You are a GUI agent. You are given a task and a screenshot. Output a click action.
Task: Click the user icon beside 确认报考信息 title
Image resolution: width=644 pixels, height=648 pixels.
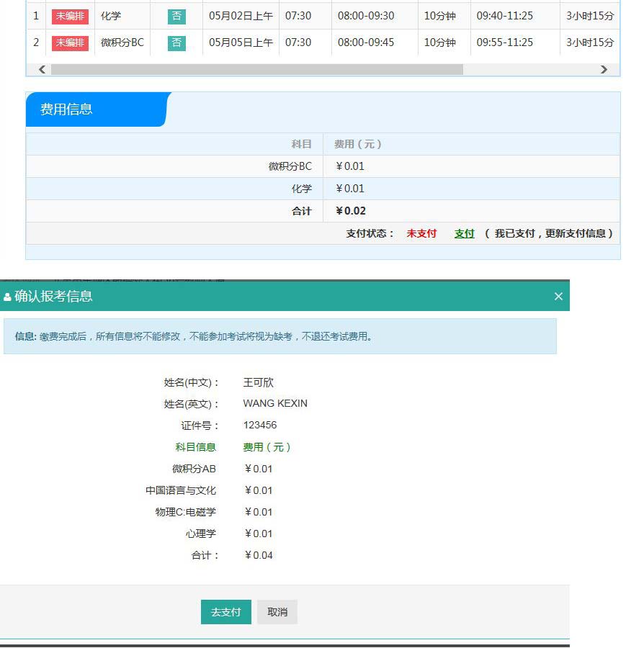[x=7, y=297]
